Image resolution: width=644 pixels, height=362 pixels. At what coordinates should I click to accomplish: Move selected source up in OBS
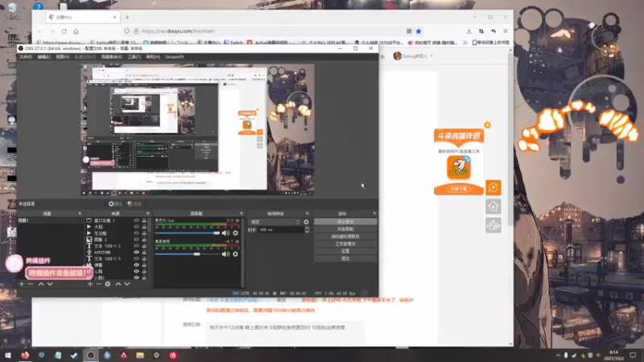(118, 284)
